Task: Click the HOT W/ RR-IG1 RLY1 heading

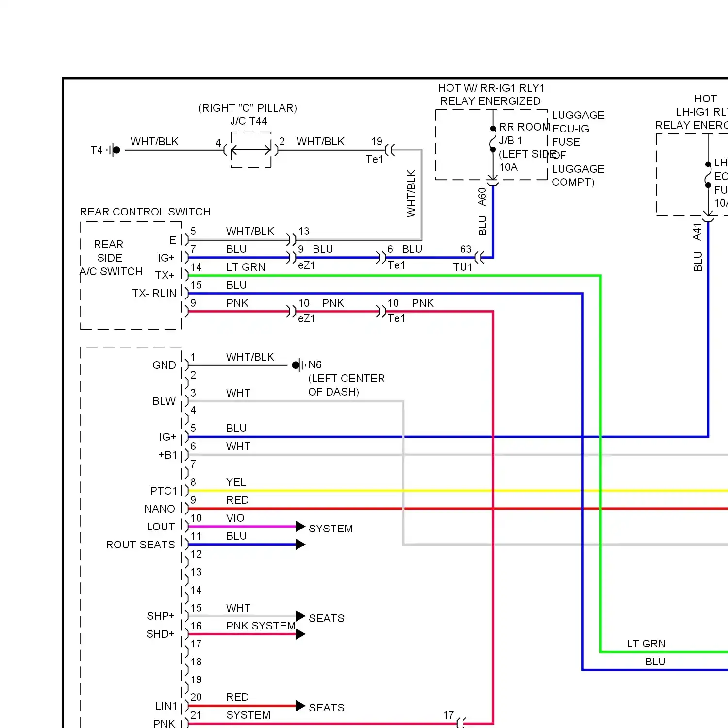Action: [x=492, y=88]
